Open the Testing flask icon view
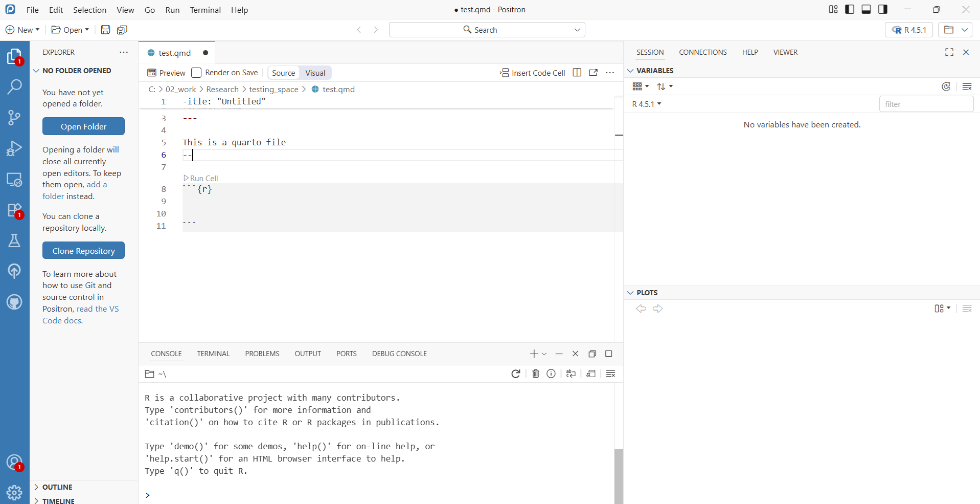Image resolution: width=980 pixels, height=504 pixels. (14, 240)
